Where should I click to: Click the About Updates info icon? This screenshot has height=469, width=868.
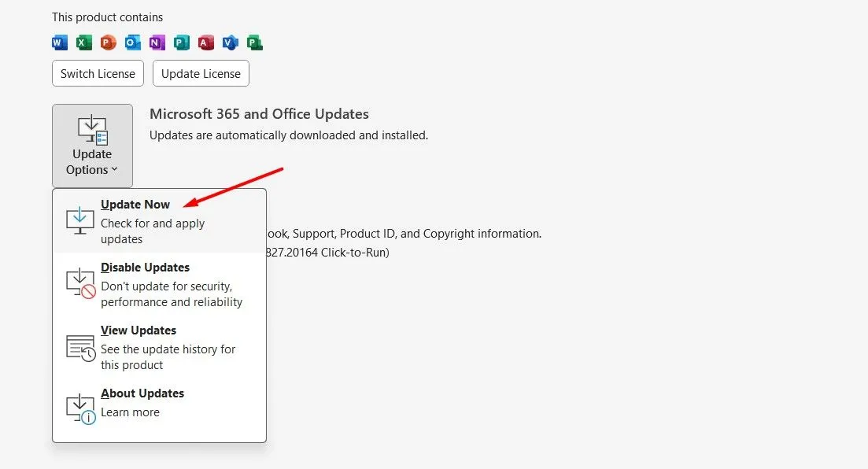(79, 408)
